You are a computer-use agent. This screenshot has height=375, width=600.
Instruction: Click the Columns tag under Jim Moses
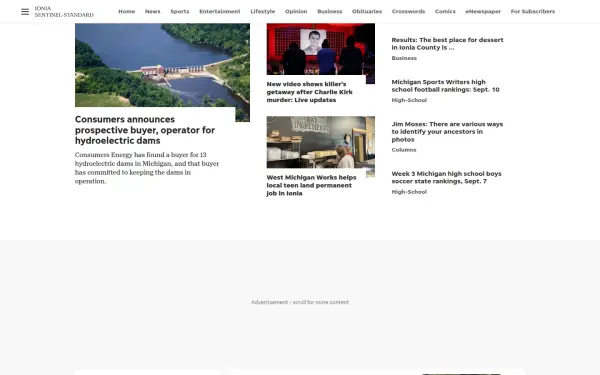(404, 150)
